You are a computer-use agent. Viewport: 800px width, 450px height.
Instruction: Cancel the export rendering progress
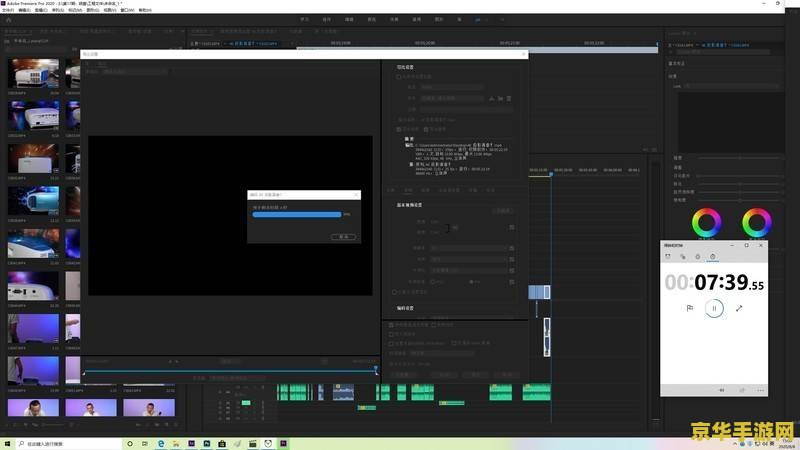click(343, 237)
